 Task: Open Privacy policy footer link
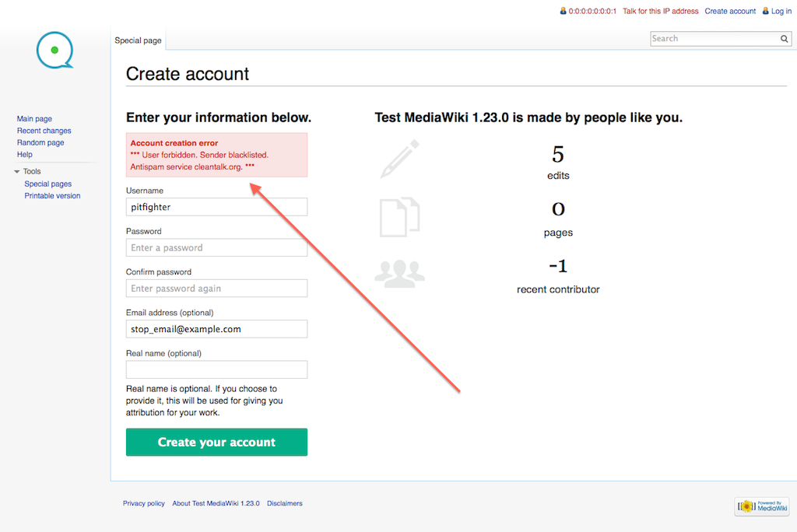(x=144, y=503)
